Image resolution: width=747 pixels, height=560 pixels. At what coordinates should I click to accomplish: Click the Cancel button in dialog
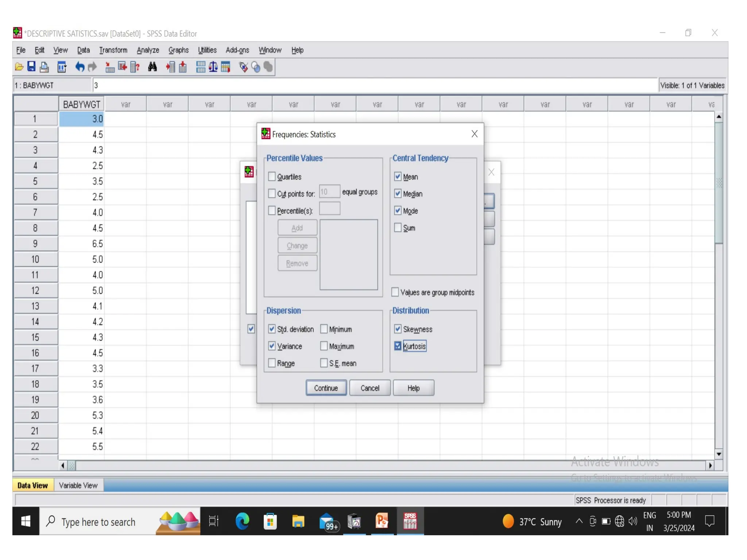369,388
